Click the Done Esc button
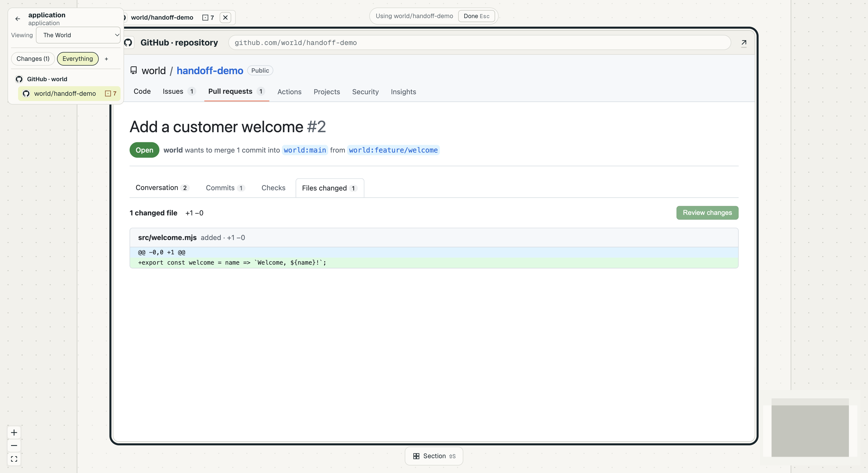The height and width of the screenshot is (473, 868). click(x=476, y=16)
